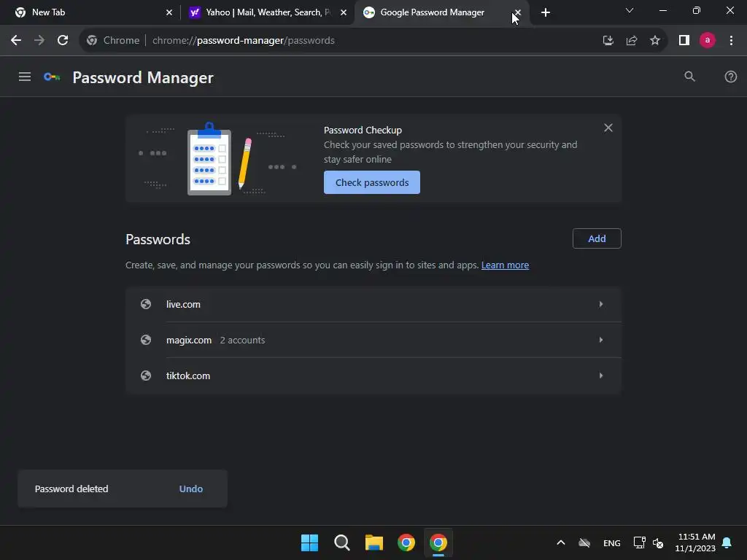Open the Password Manager hamburger menu
Screen dimensions: 747x560
click(x=25, y=77)
